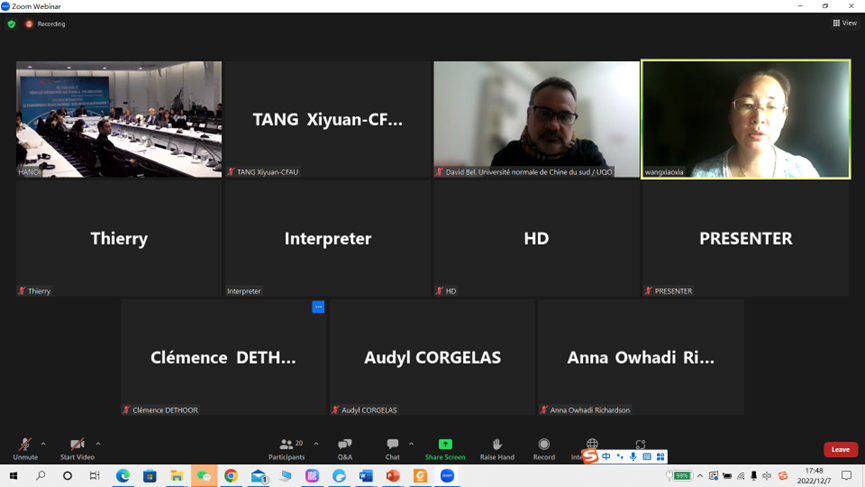Viewport: 865px width, 487px height.
Task: Unmute the microphone
Action: pos(25,447)
